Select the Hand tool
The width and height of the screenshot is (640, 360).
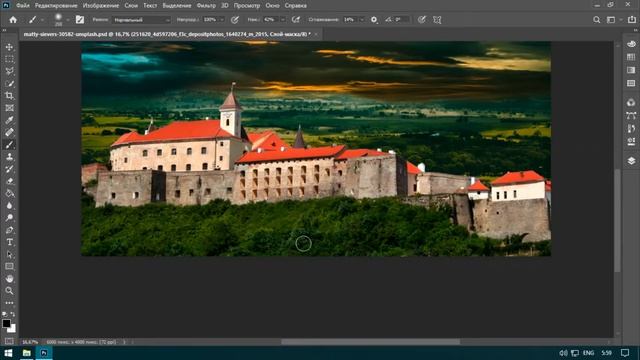click(x=9, y=279)
